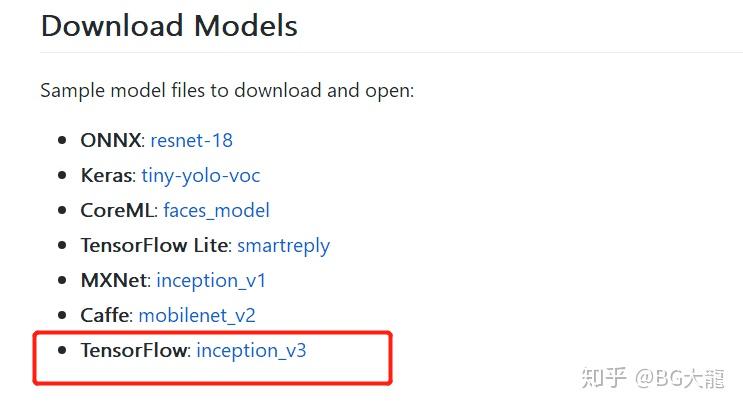743x409 pixels.
Task: Click the bullet point beside ONNX
Action: coord(62,140)
